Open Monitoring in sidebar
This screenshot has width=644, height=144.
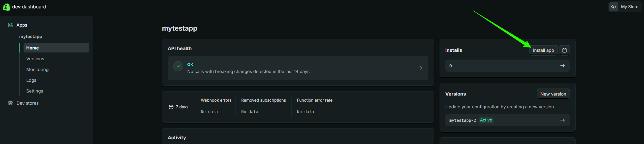coord(37,69)
